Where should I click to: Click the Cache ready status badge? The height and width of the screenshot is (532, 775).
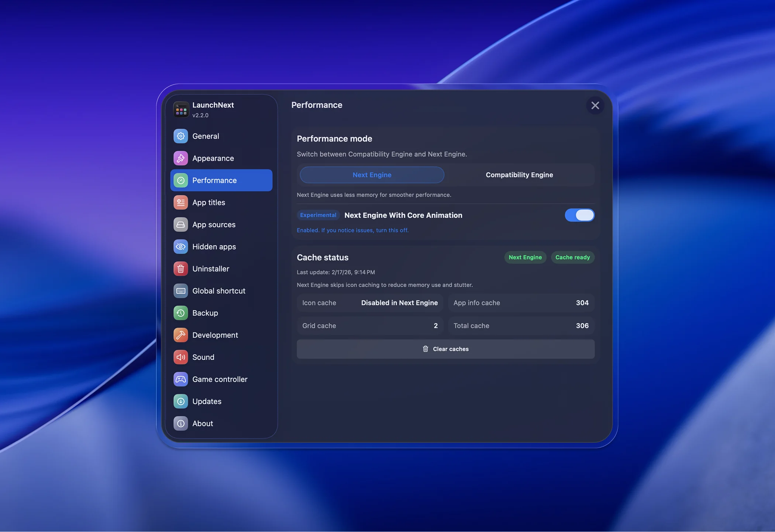pos(572,258)
